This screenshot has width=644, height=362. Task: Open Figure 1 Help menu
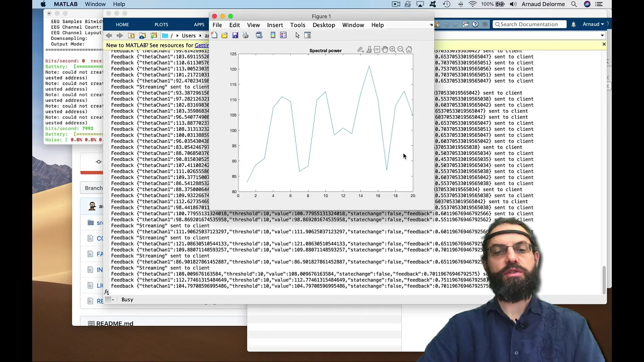click(377, 25)
